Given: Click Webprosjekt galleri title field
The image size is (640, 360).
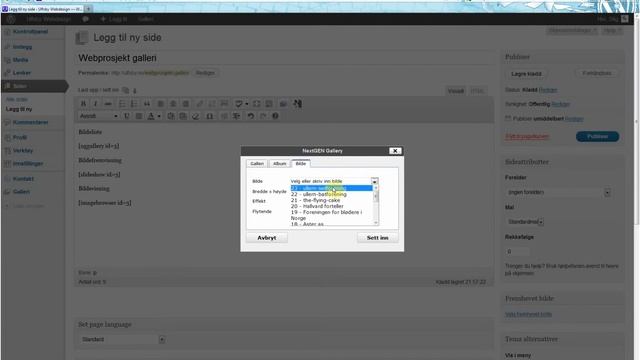Looking at the screenshot, I should [284, 58].
